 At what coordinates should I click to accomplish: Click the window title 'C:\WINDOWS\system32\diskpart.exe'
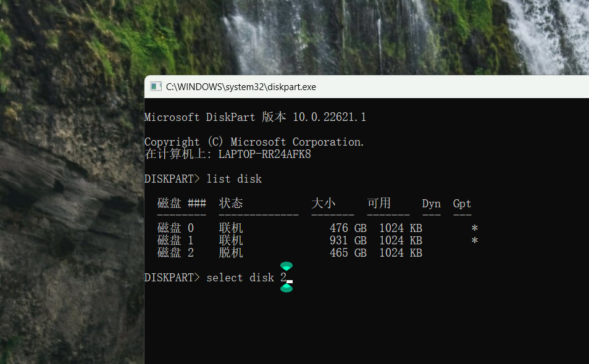(241, 87)
